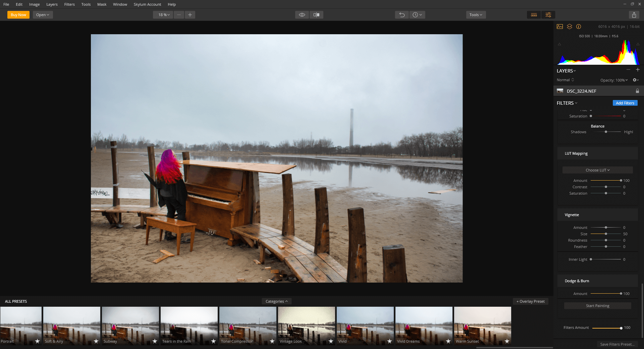Viewport: 644px width, 349px height.
Task: Open the image info icon
Action: (579, 27)
